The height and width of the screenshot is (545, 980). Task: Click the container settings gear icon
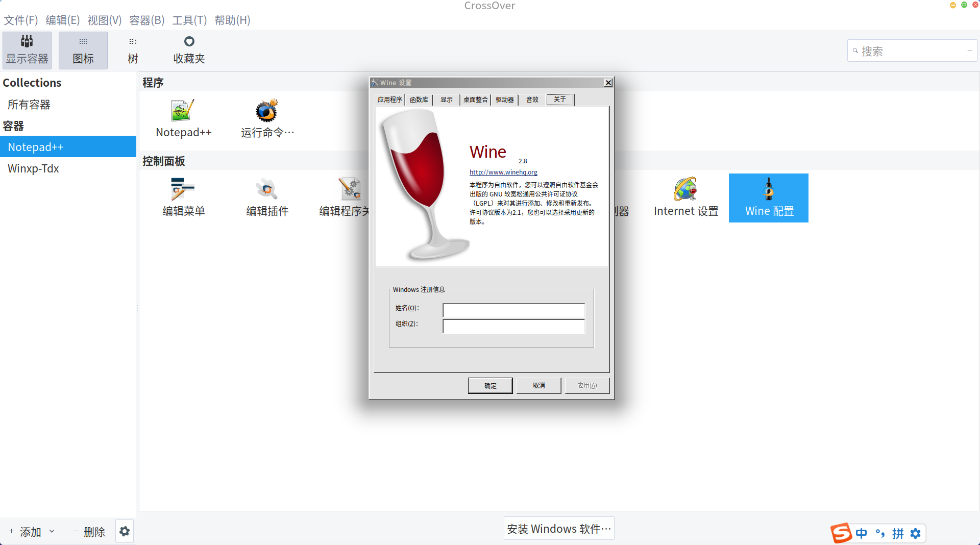(x=124, y=531)
